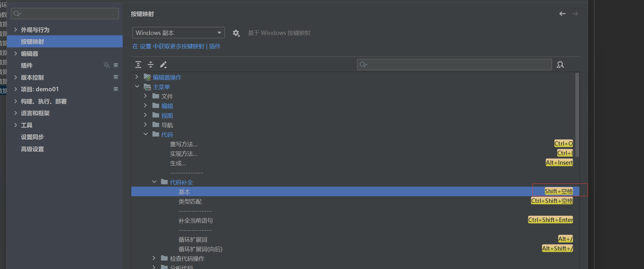Open 插件 settings page

[27, 66]
